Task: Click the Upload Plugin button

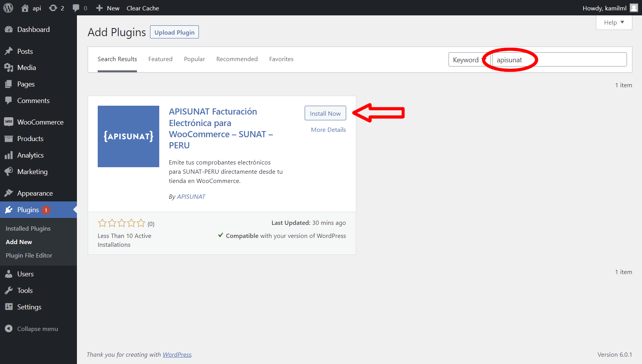Action: 174,32
